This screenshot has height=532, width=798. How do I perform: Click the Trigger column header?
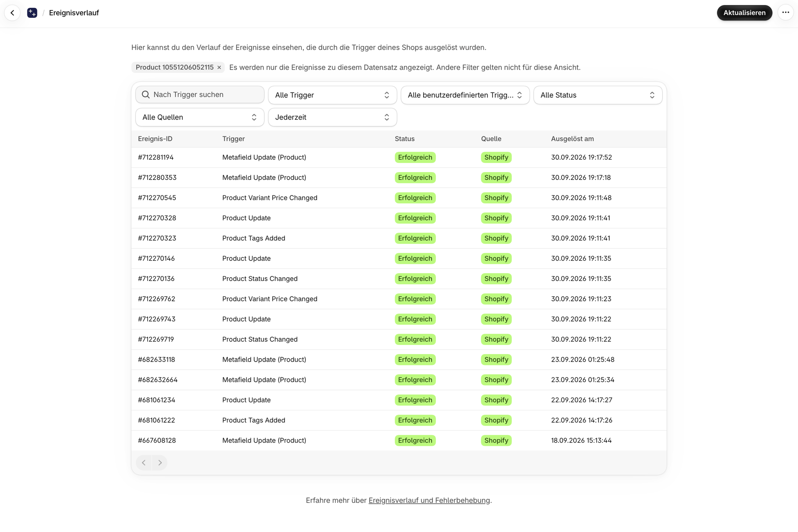(234, 139)
